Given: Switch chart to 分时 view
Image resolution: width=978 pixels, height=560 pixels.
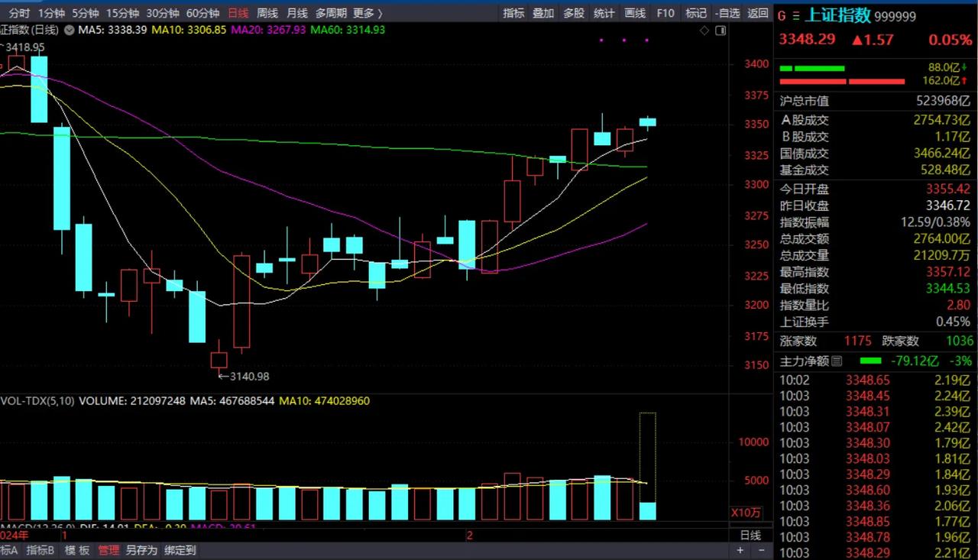Looking at the screenshot, I should coord(19,13).
